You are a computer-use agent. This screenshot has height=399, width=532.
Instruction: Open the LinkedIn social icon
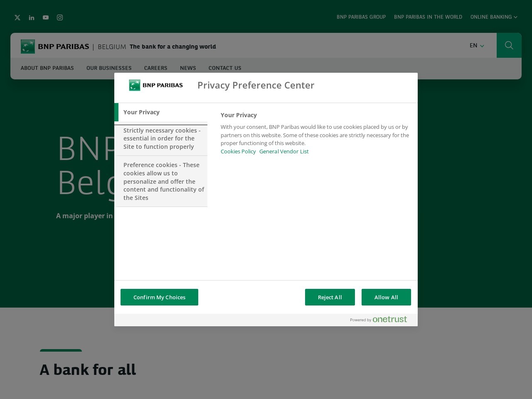coord(32,17)
